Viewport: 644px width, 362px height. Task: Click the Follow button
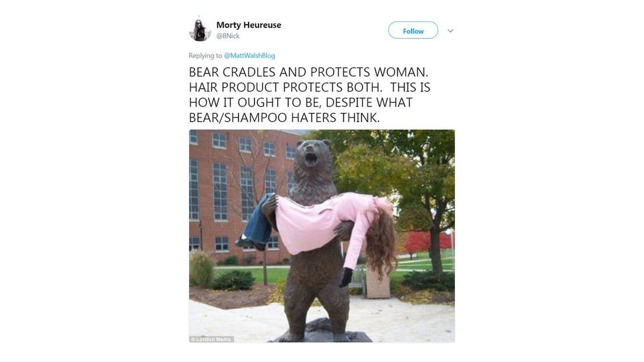pyautogui.click(x=413, y=30)
